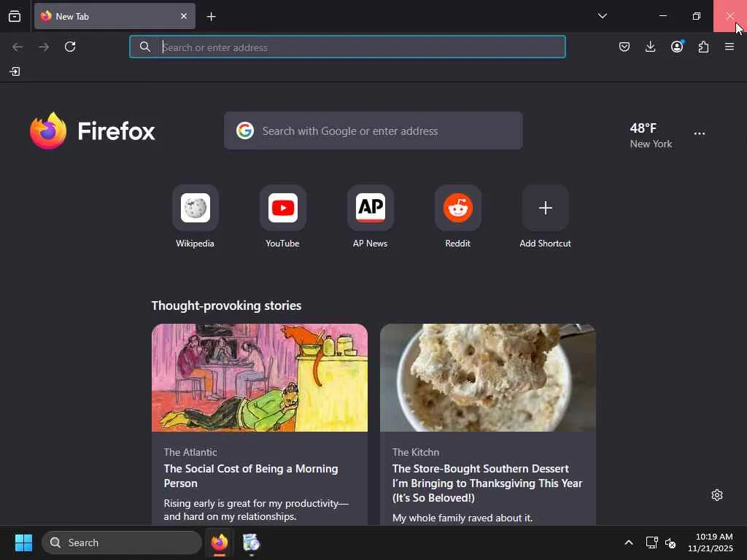
Task: Go forward with the forward arrow
Action: click(44, 47)
